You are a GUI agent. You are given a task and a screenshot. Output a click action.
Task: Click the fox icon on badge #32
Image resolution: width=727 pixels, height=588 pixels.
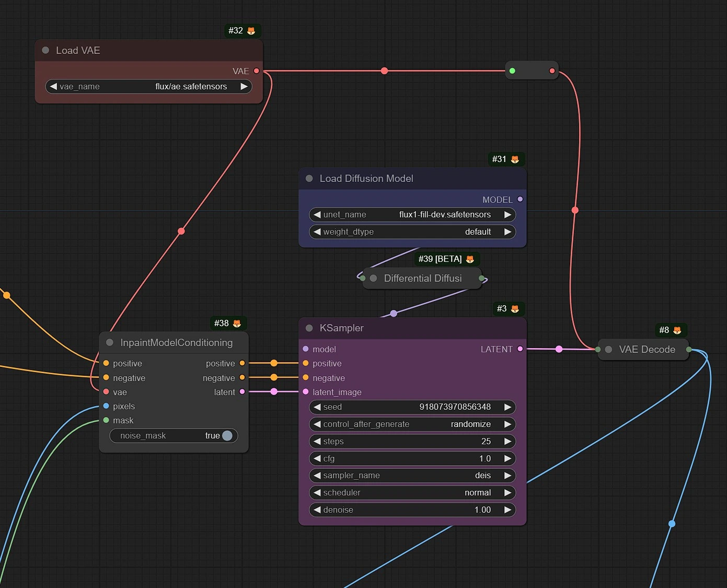251,31
